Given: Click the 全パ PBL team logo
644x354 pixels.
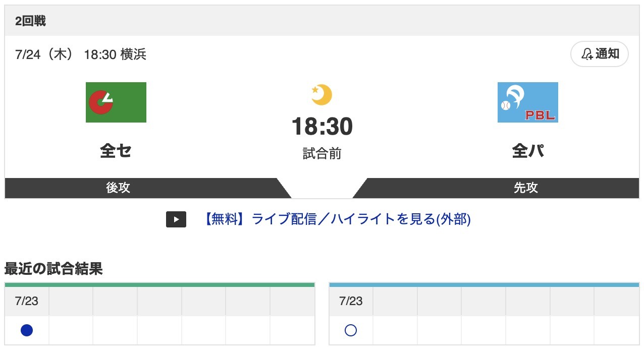Looking at the screenshot, I should [527, 102].
